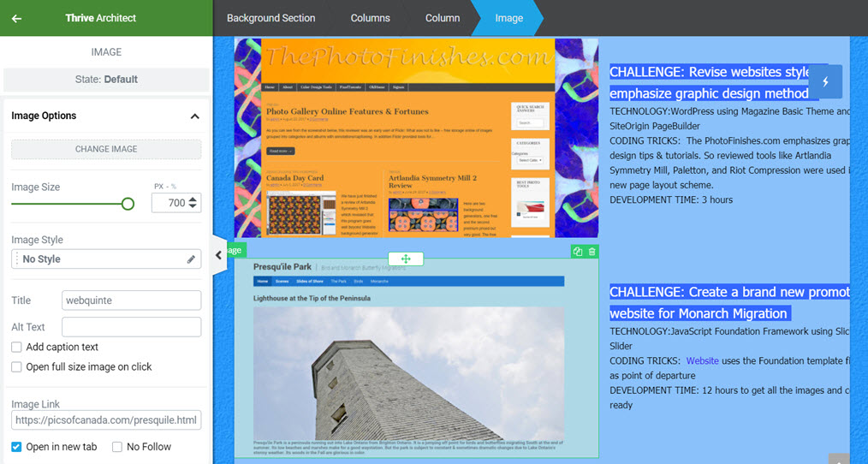
Task: Select Column breadcrumb
Action: [x=443, y=18]
